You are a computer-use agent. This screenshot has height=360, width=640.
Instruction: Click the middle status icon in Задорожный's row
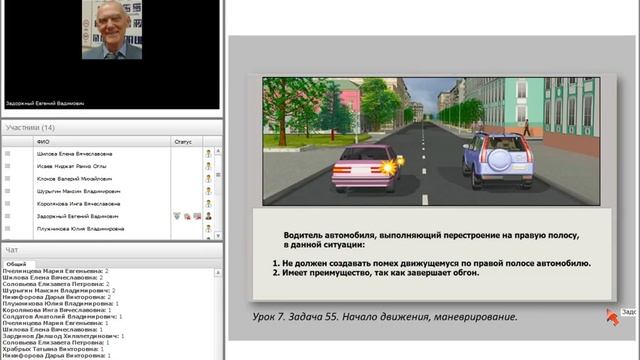click(x=187, y=216)
